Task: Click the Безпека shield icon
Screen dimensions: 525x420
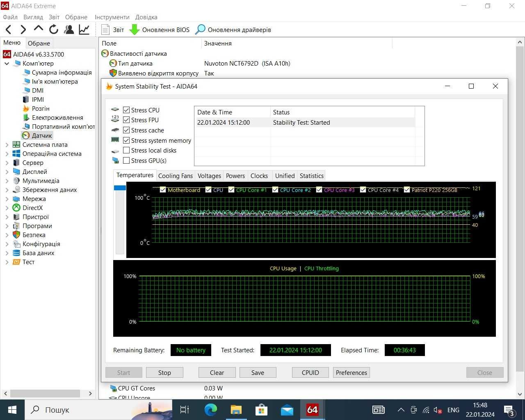Action: (16, 235)
